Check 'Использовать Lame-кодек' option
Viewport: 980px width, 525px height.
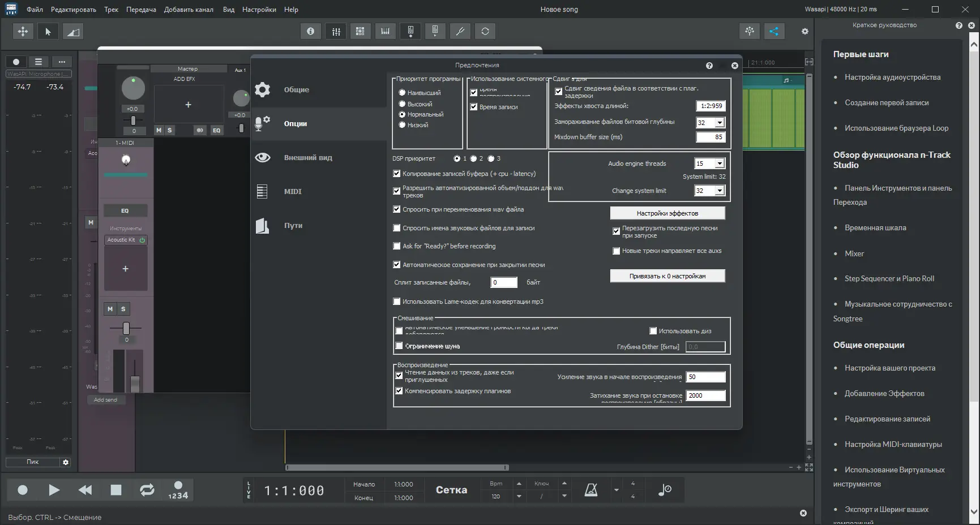pos(397,302)
